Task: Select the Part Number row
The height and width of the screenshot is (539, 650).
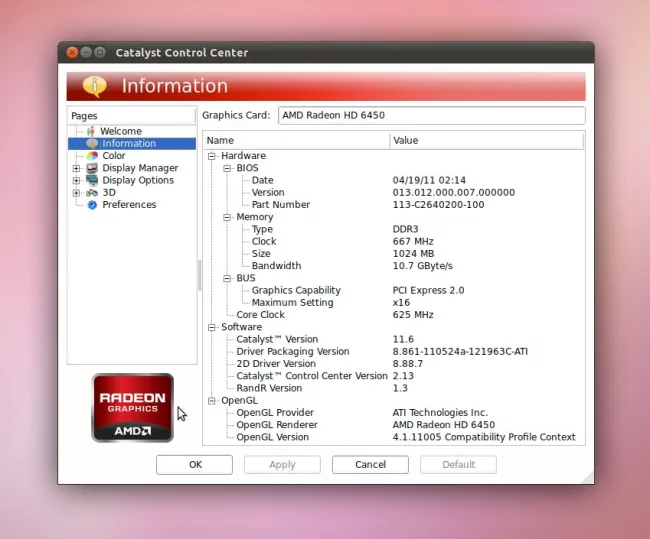Action: click(394, 205)
